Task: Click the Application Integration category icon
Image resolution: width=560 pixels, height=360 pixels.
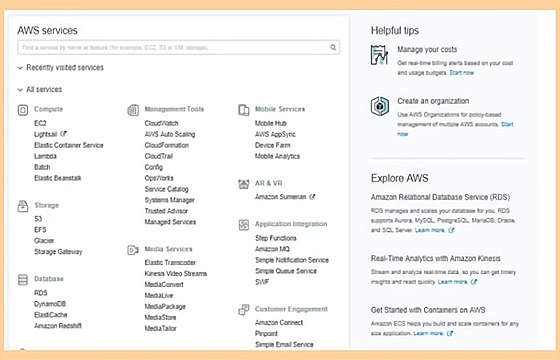Action: pyautogui.click(x=244, y=225)
